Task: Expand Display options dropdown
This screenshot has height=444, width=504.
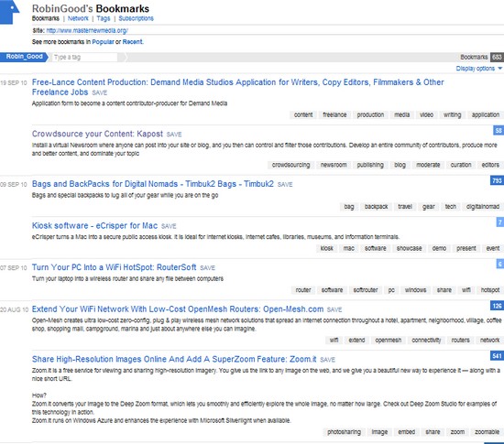Action: click(x=478, y=69)
